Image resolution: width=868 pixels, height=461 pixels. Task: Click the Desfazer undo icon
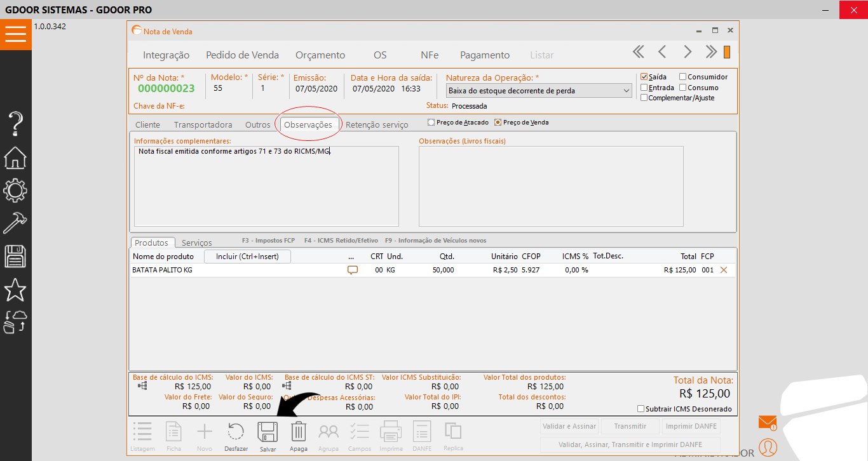pyautogui.click(x=236, y=432)
